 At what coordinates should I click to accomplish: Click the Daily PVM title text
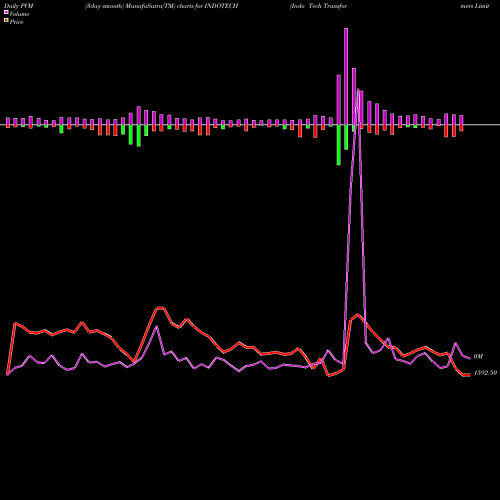(19, 6)
